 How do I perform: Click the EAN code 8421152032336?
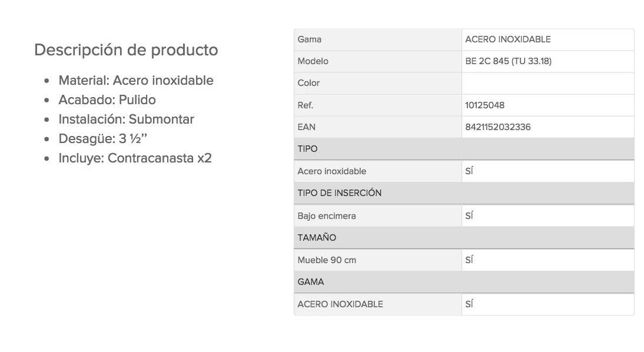point(498,127)
